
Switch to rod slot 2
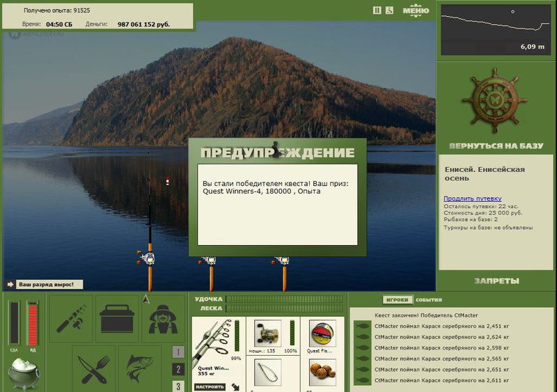click(x=178, y=370)
